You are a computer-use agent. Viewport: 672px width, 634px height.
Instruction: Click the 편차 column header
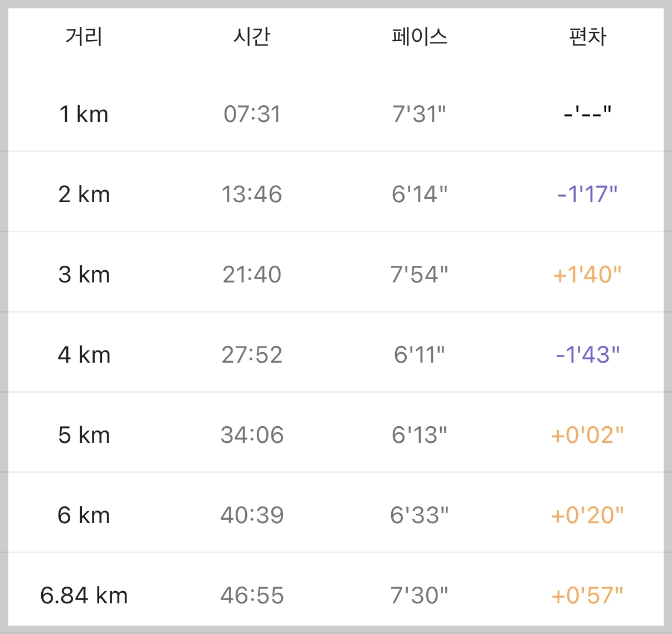coord(587,37)
